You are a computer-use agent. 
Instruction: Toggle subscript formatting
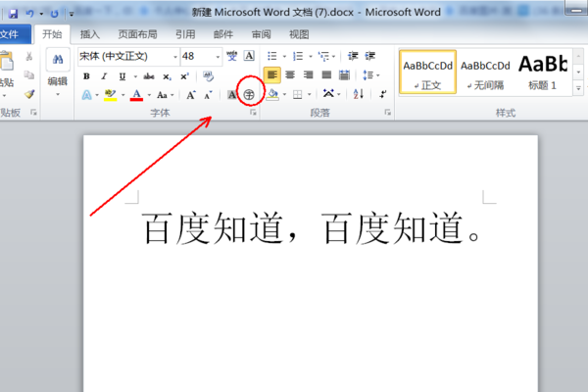[167, 76]
